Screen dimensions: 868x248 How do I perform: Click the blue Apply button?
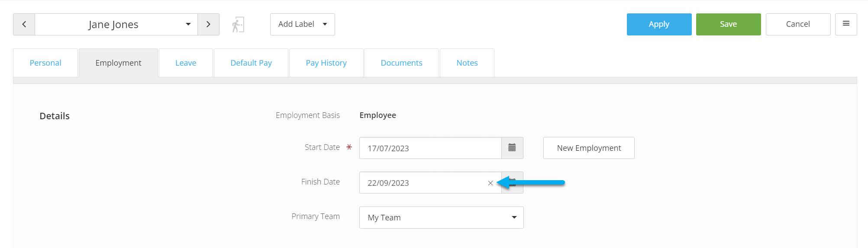tap(659, 24)
